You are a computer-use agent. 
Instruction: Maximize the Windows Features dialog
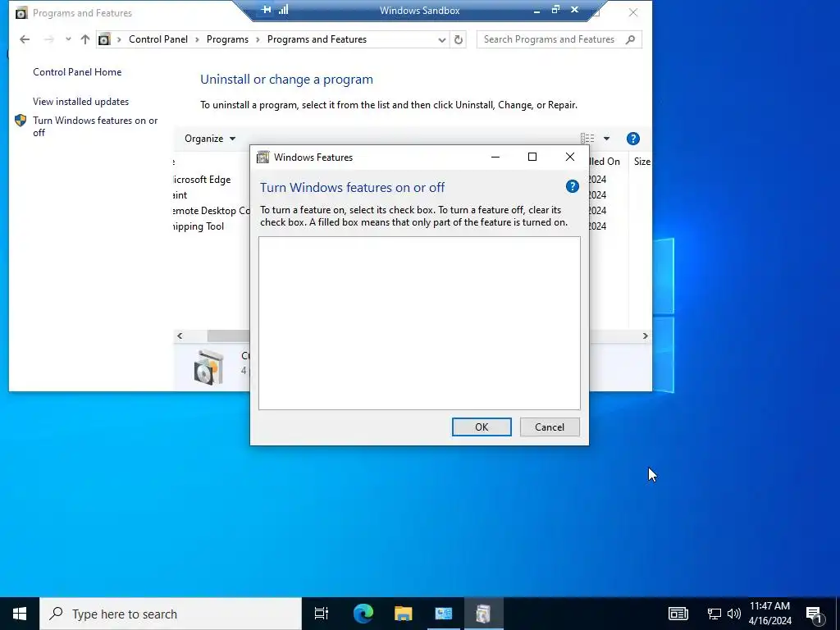532,157
